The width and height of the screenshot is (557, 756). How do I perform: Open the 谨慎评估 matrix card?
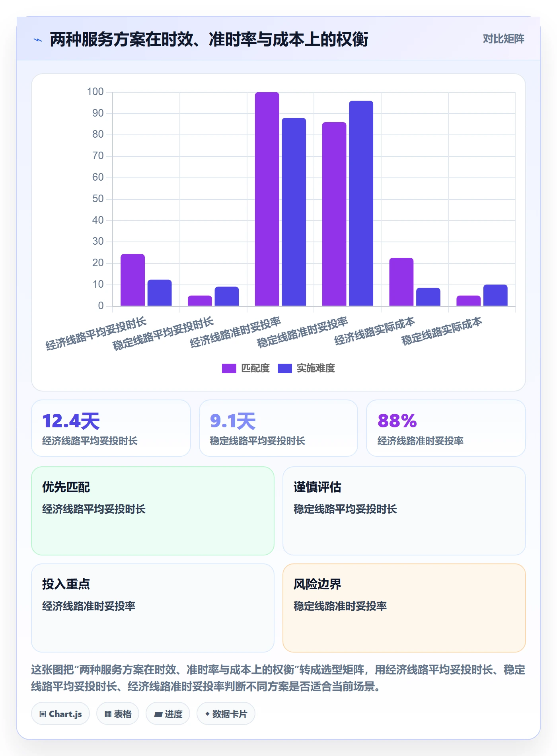pyautogui.click(x=404, y=511)
